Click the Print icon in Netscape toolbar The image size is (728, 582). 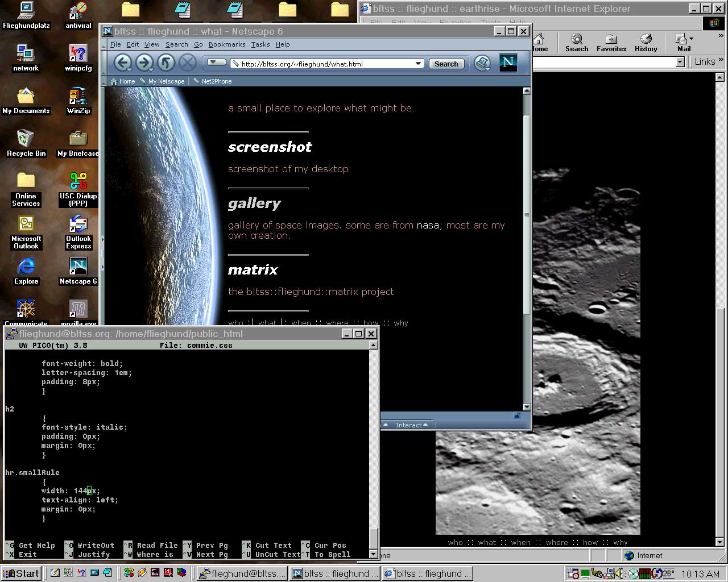pos(482,63)
